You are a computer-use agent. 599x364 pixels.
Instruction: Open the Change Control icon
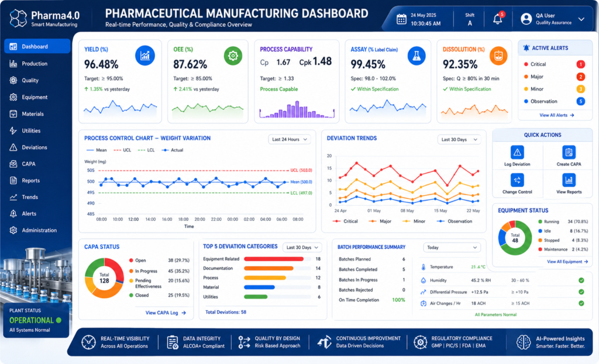pos(517,180)
